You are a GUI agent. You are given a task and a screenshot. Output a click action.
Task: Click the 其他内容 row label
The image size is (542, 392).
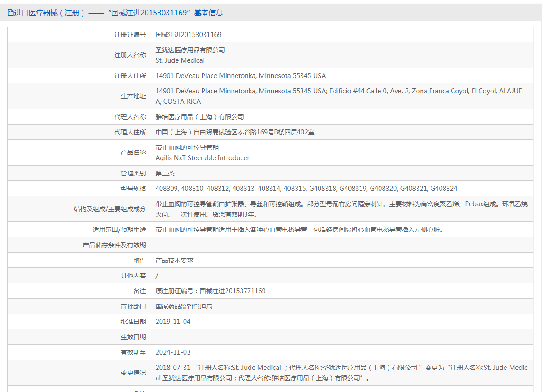(133, 276)
